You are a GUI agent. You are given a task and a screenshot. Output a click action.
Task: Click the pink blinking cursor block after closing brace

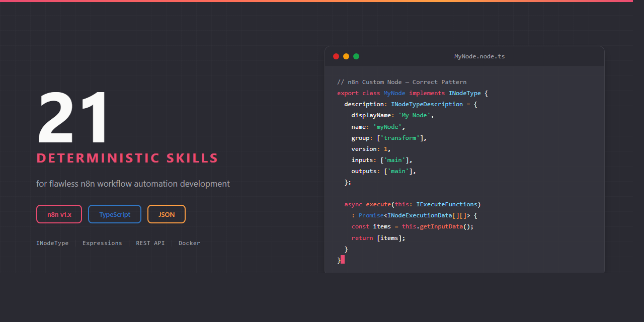click(x=343, y=260)
